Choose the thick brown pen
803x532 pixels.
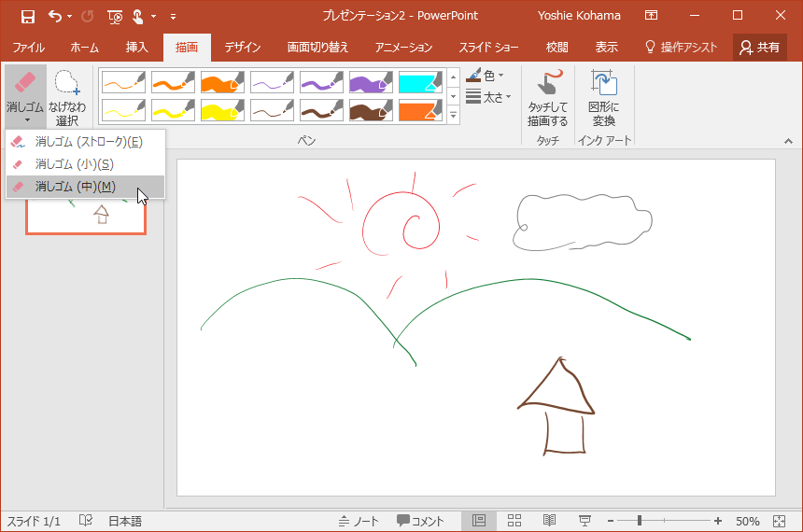pyautogui.click(x=371, y=110)
